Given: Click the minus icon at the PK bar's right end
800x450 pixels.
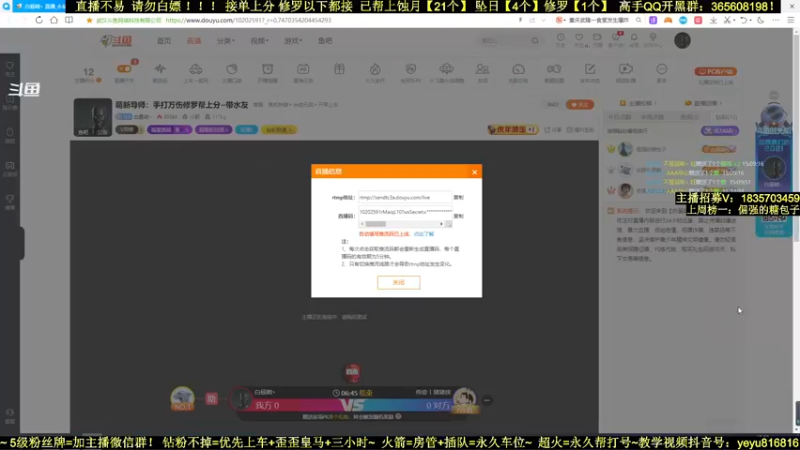Looking at the screenshot, I should coord(487,401).
